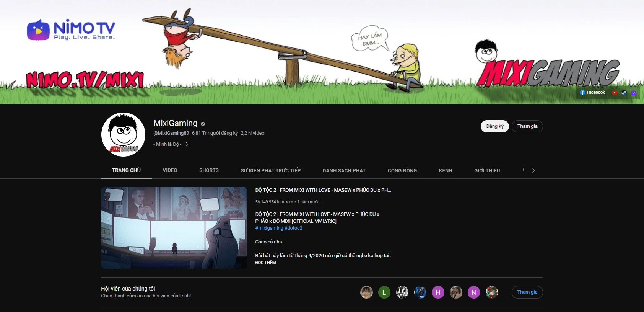Open the anime character with teal bow avatar
Viewport: 644px width, 312px height.
click(x=491, y=292)
